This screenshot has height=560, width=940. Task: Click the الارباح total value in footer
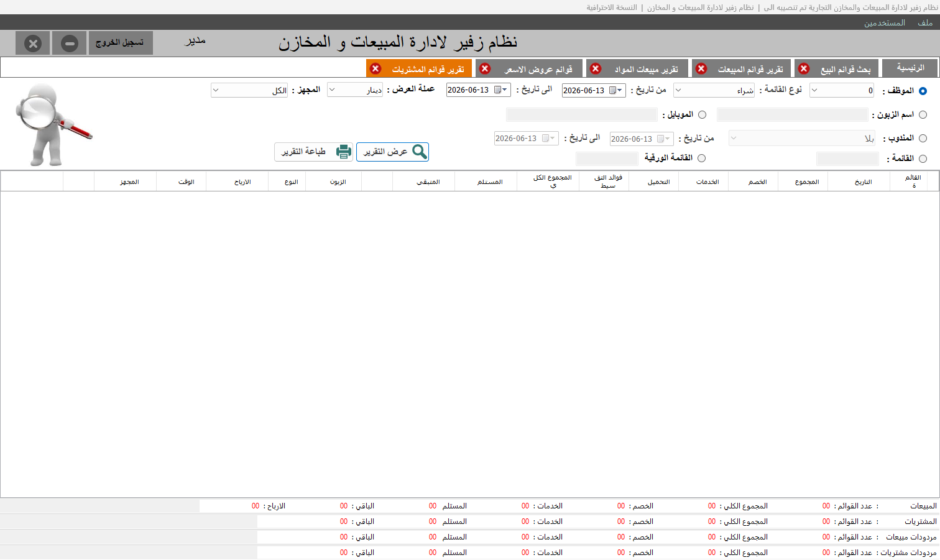[256, 506]
